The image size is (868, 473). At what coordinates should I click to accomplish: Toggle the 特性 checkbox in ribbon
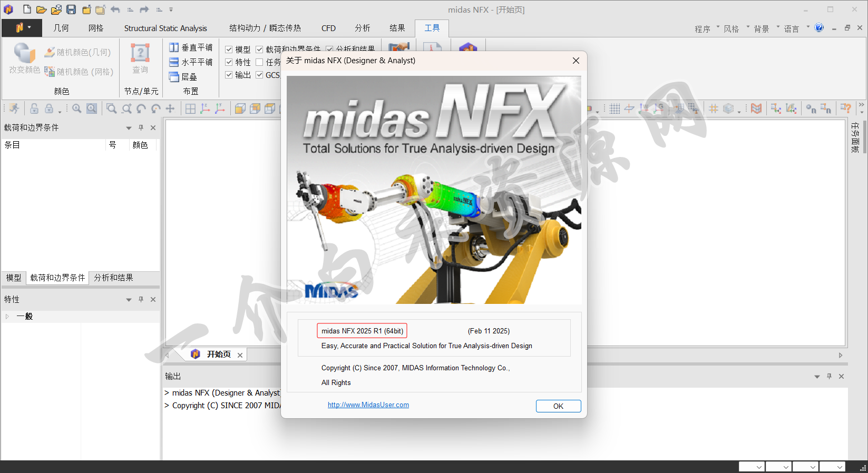229,62
